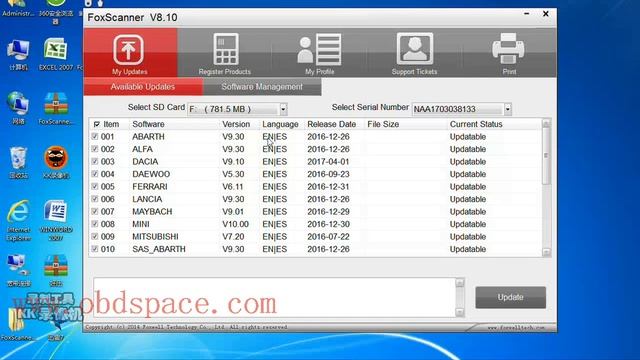
Task: Uncheck item 005 FERRARI checkbox
Action: [95, 187]
